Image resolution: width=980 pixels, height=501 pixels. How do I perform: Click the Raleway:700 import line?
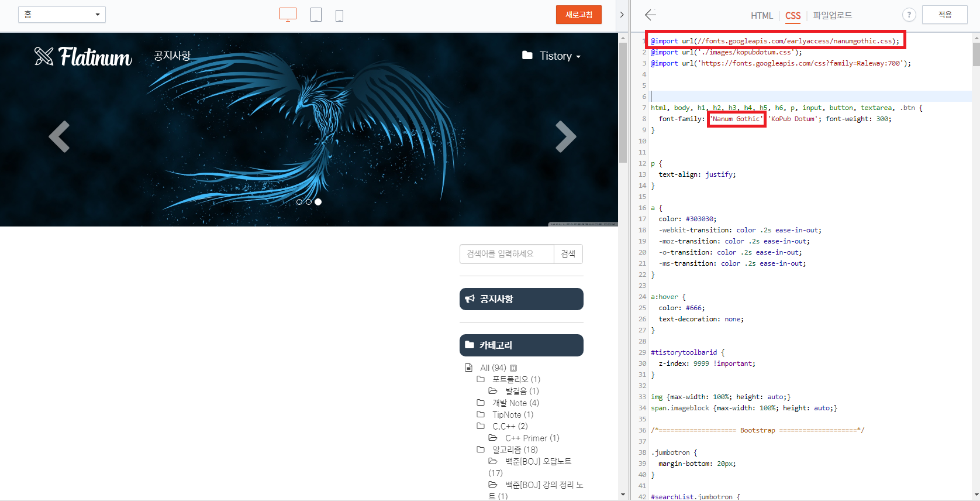click(781, 63)
